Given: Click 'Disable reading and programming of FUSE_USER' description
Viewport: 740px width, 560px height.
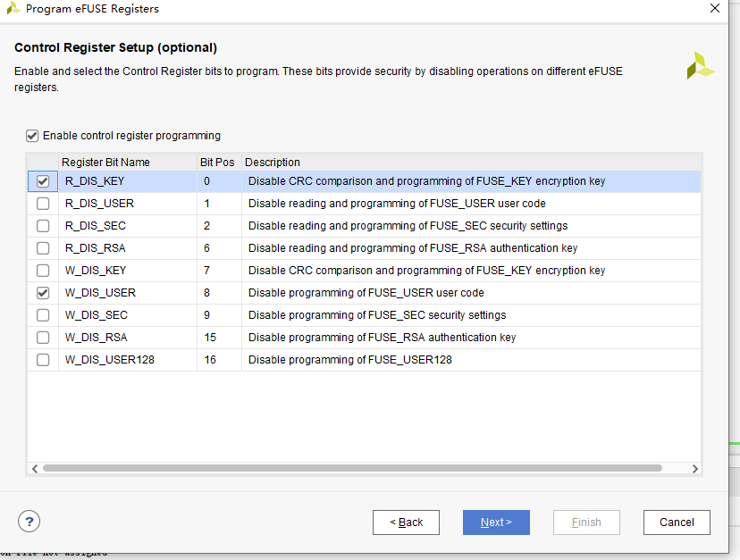Looking at the screenshot, I should (x=397, y=204).
